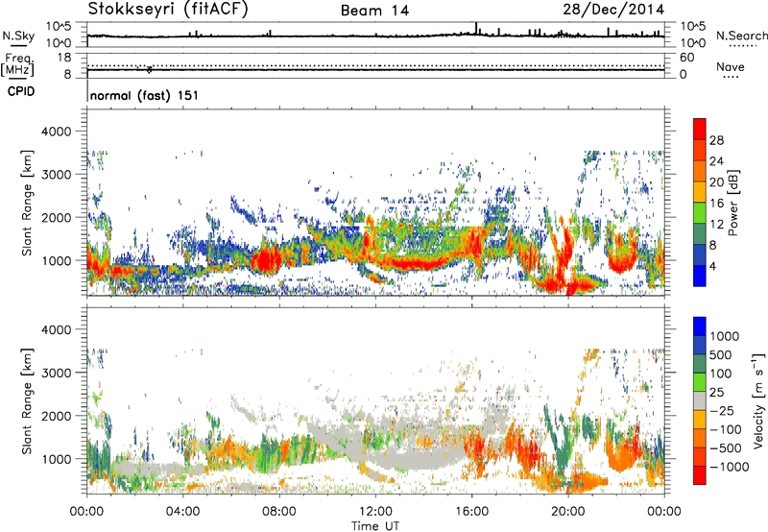768x532 pixels.
Task: Click the 'N.Sky' legend label
Action: [18, 36]
